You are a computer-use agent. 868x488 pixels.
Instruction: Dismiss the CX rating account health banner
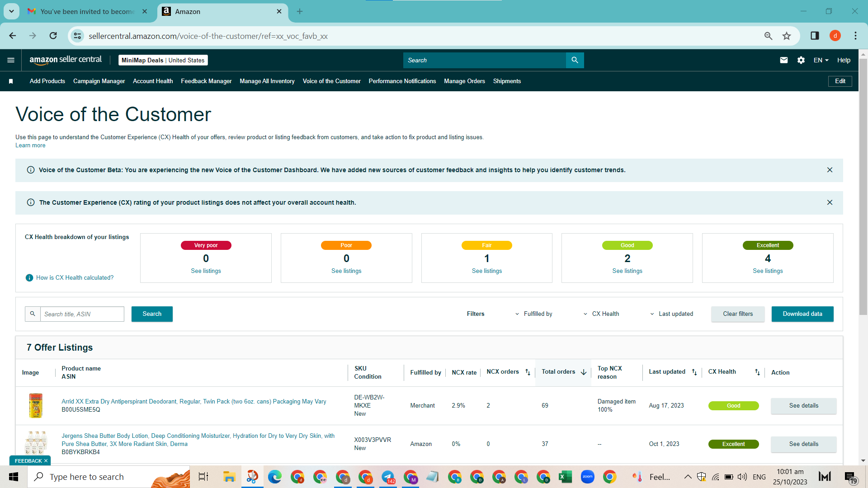(830, 202)
